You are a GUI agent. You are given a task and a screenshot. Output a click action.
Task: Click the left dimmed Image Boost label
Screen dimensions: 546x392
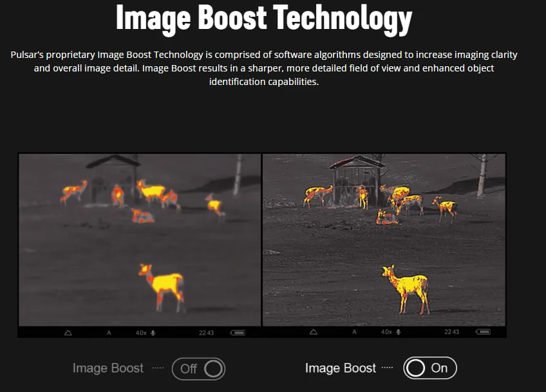(x=108, y=368)
